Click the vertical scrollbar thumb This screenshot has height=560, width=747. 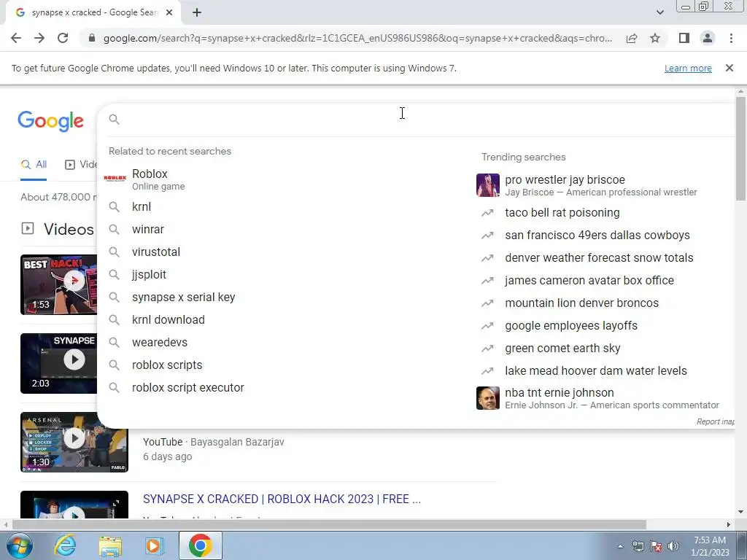740,149
